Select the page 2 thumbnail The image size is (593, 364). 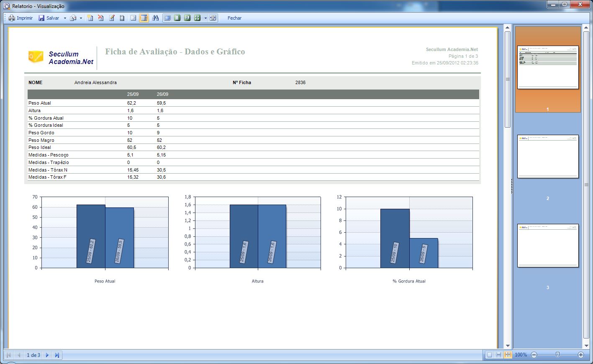(548, 156)
